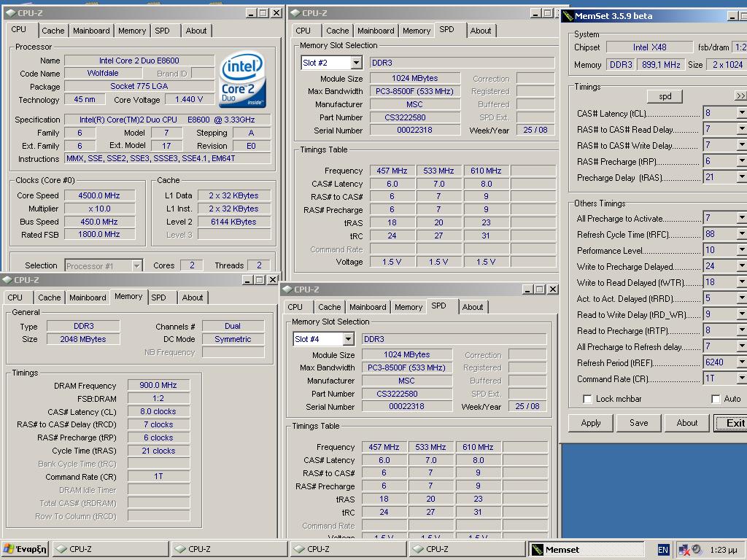
Task: Click the Apply button in MemSet
Action: 591,423
